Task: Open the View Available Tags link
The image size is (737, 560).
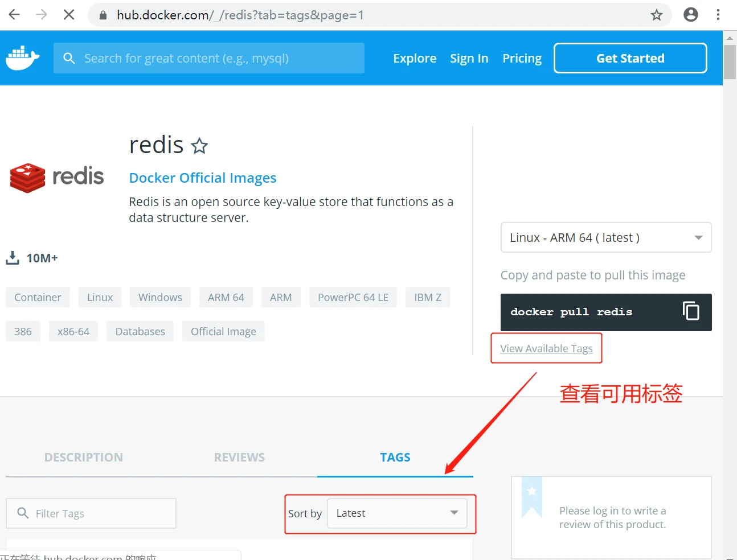Action: (546, 348)
